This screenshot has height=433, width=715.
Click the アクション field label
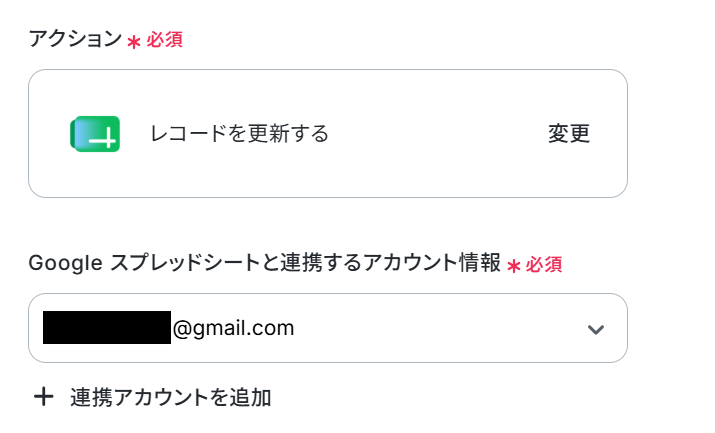pyautogui.click(x=75, y=39)
